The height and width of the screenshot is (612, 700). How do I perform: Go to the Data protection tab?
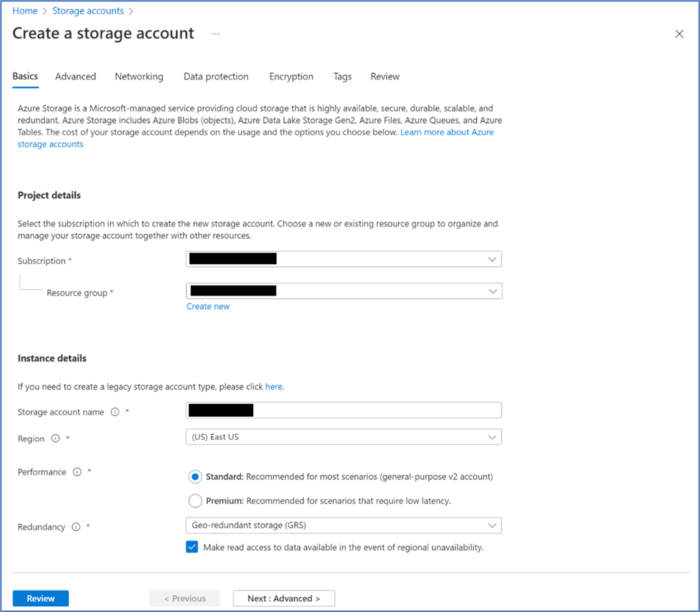[x=216, y=76]
